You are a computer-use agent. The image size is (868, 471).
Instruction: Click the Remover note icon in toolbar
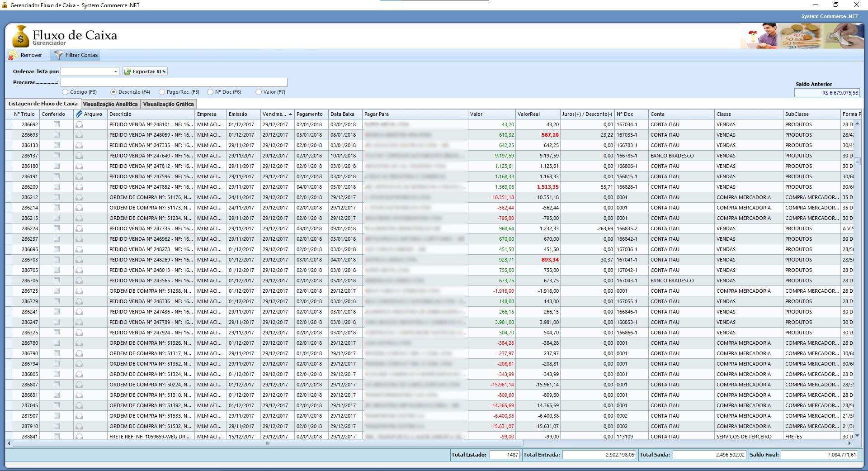[13, 55]
